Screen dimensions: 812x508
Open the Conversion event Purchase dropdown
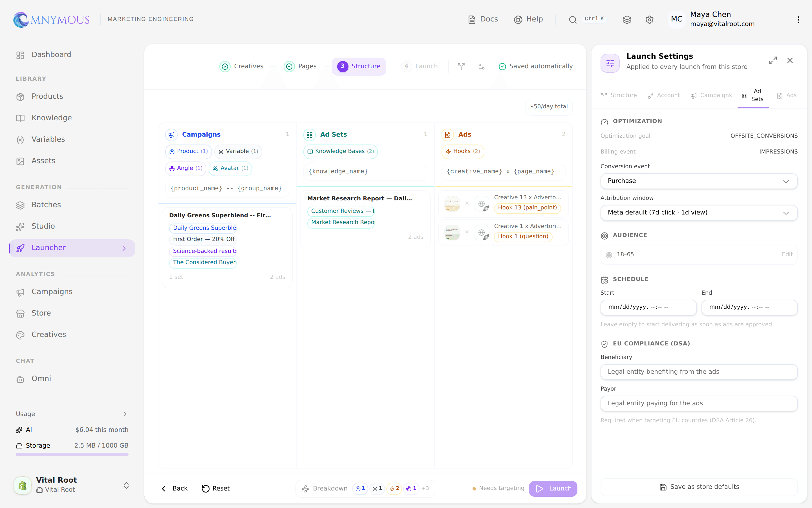pos(699,181)
